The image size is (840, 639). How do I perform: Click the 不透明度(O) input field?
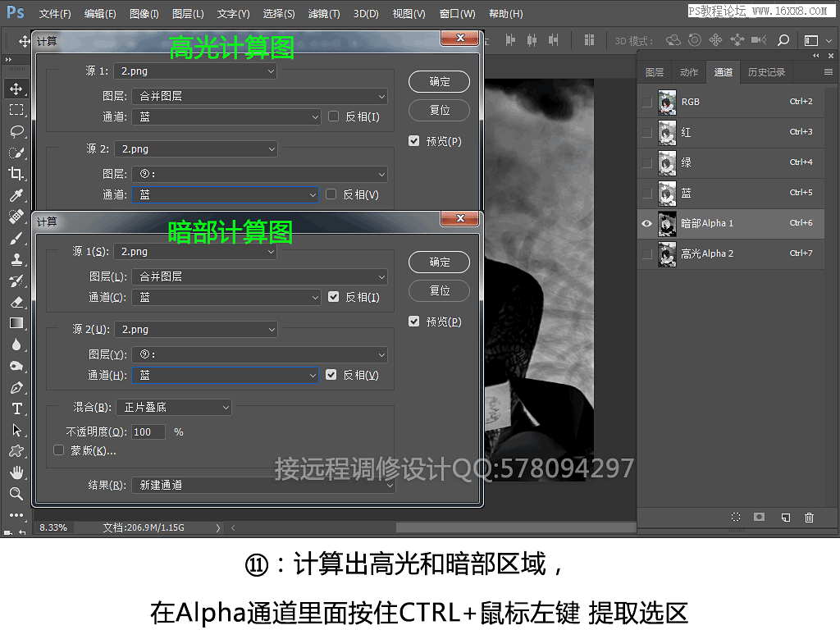148,431
